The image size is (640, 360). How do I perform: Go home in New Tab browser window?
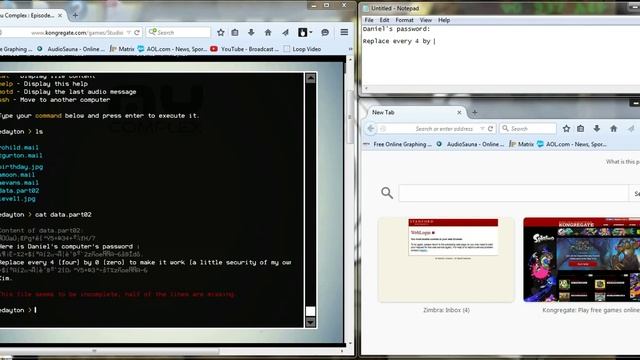613,129
